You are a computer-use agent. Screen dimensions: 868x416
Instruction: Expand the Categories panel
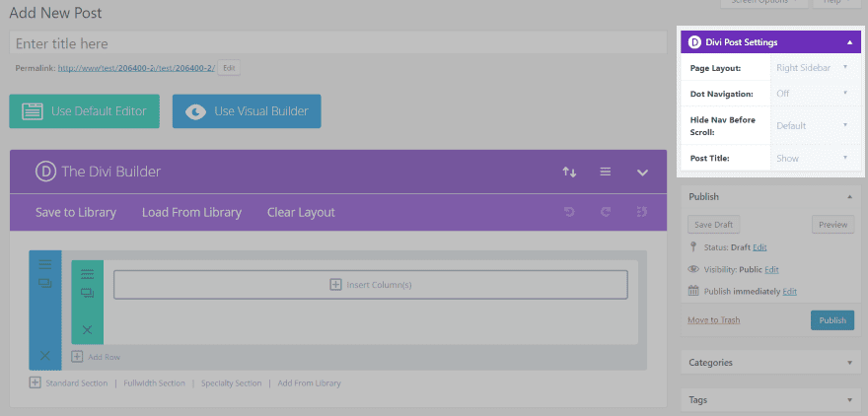(x=849, y=363)
